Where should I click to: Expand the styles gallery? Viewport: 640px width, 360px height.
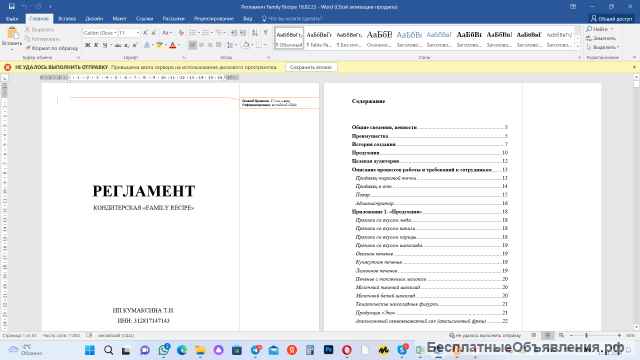(578, 46)
